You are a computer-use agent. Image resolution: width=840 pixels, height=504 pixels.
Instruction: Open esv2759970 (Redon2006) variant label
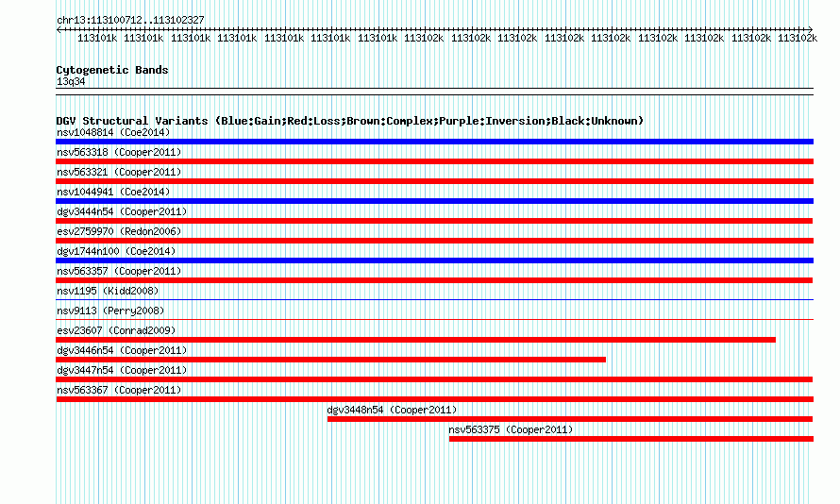click(119, 231)
